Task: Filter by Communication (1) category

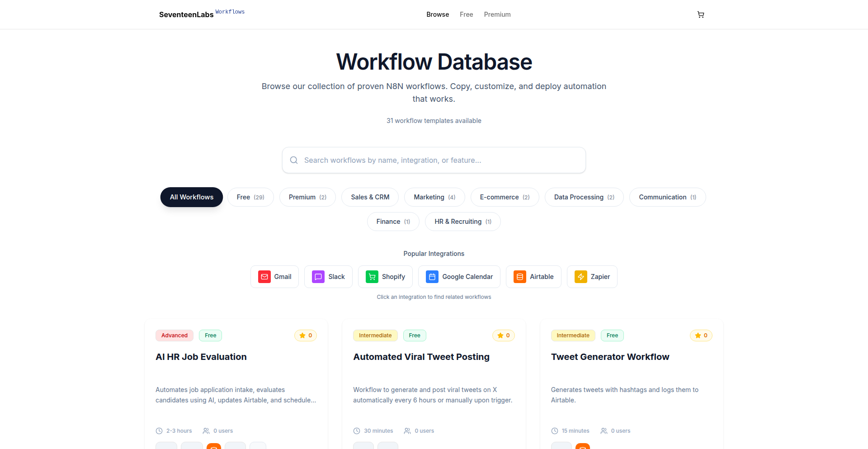Action: tap(668, 197)
